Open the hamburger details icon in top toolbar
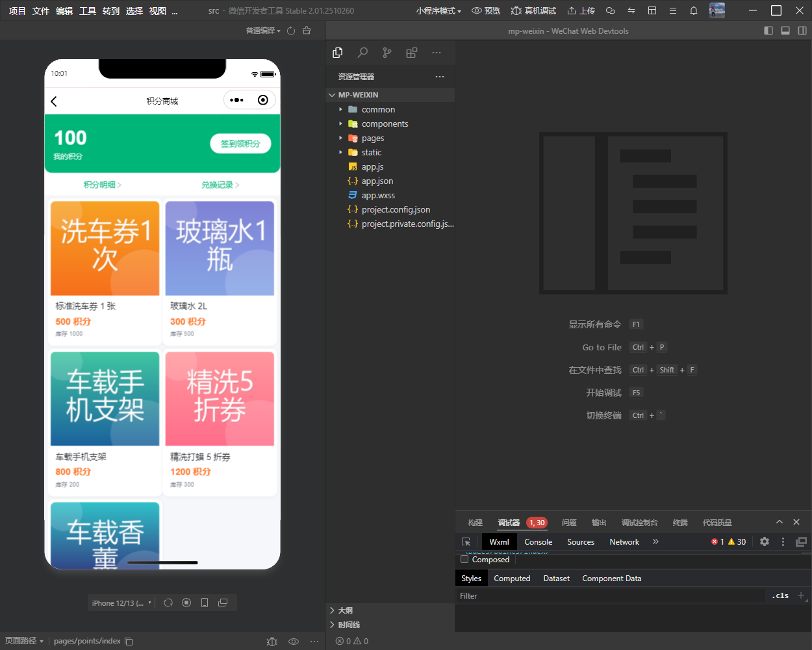Viewport: 812px width, 650px height. pyautogui.click(x=673, y=10)
